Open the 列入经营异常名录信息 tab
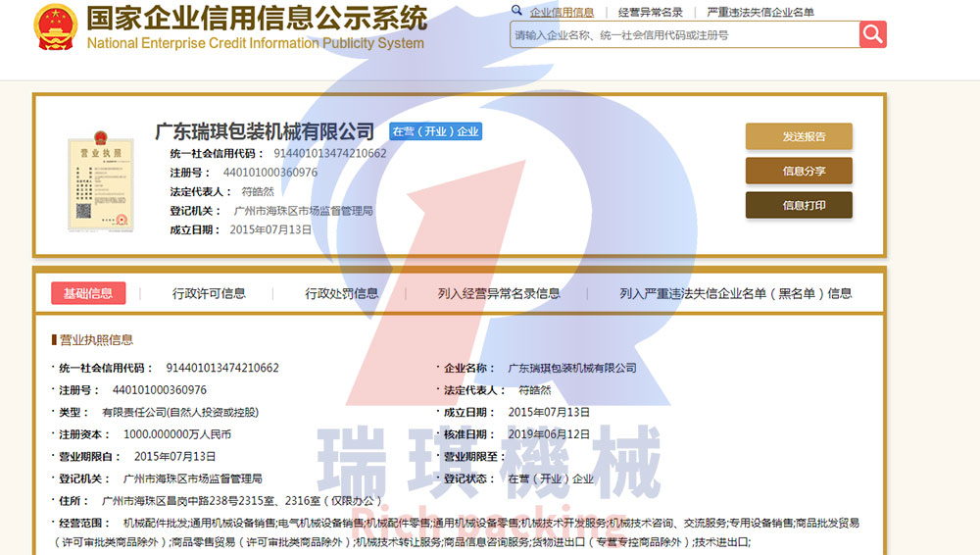The image size is (980, 555). (498, 293)
